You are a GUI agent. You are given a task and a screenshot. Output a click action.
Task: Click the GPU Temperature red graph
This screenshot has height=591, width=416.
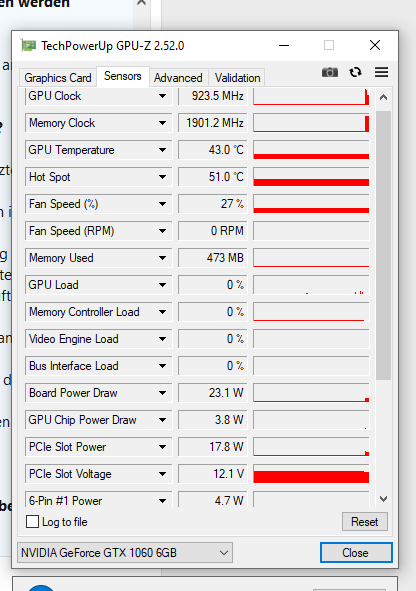pyautogui.click(x=311, y=150)
